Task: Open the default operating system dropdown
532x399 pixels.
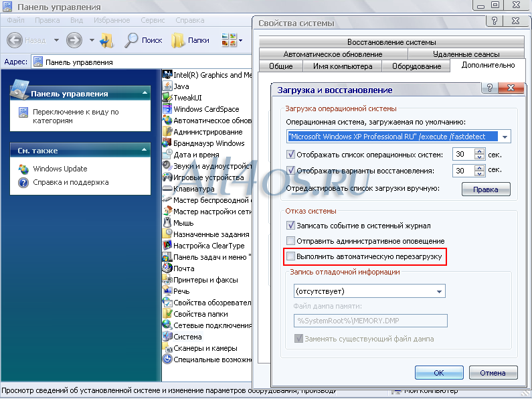Action: (505, 137)
